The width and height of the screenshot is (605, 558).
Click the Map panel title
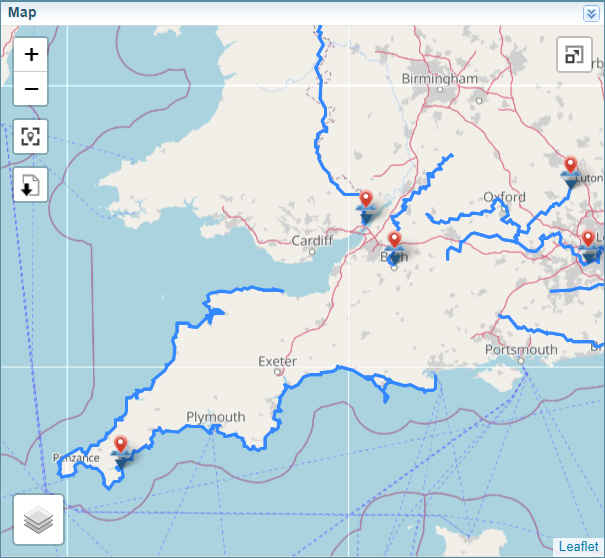tap(22, 13)
